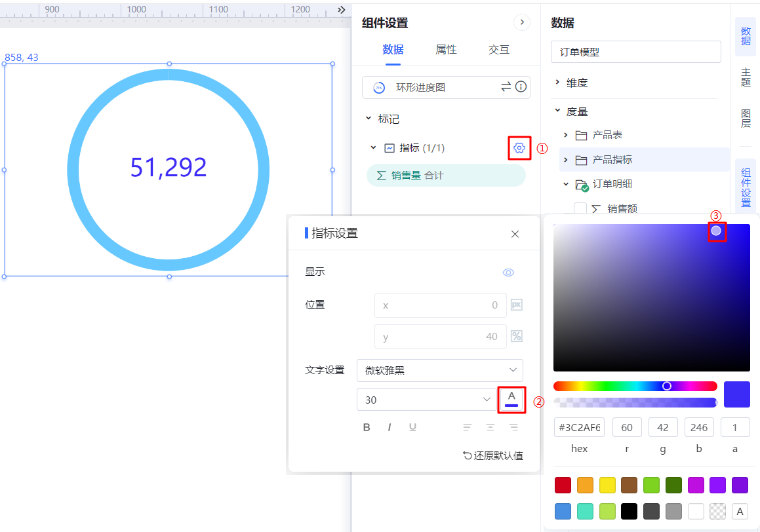The image size is (760, 532).
Task: Click the saturation color gradient area
Action: pyautogui.click(x=651, y=297)
